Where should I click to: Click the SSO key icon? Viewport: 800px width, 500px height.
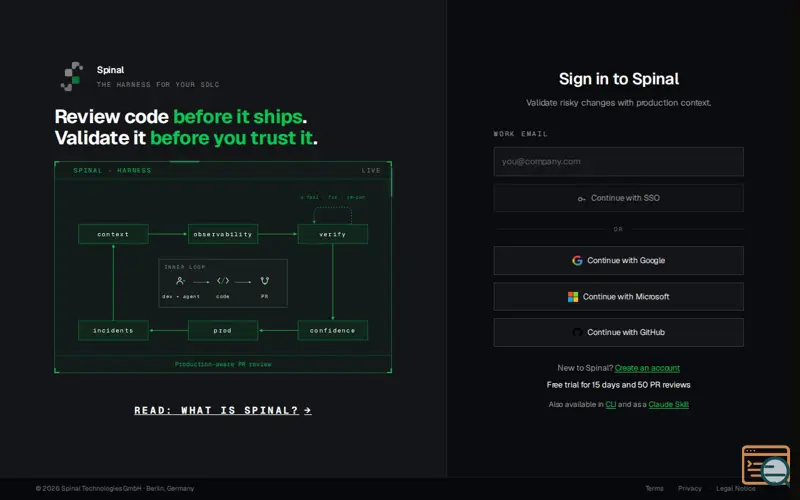click(581, 198)
